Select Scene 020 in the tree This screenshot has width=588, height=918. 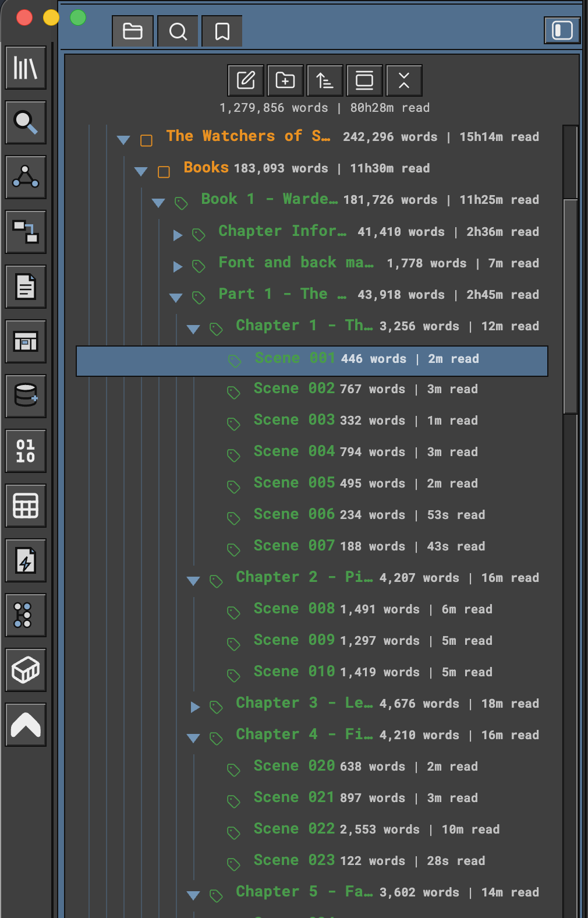point(294,766)
